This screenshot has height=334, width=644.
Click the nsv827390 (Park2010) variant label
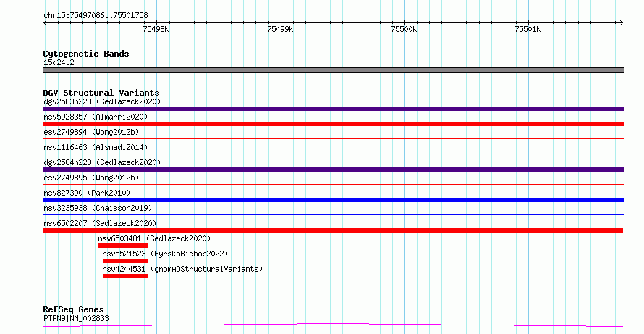(87, 193)
